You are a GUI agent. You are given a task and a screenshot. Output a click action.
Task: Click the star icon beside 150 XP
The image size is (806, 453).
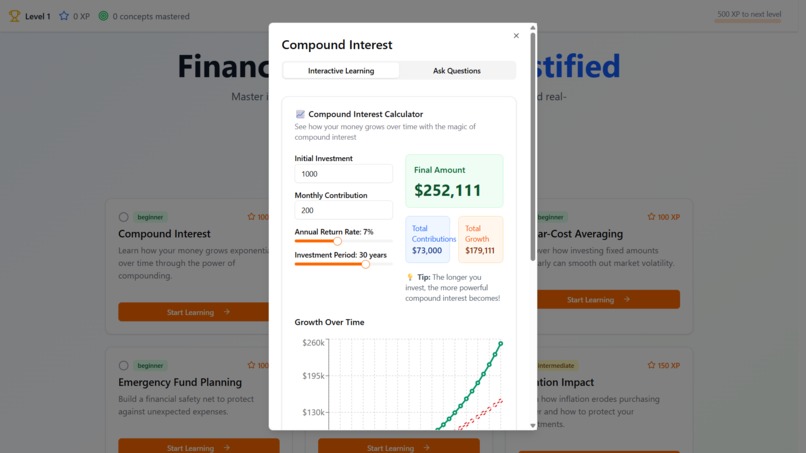(x=651, y=365)
